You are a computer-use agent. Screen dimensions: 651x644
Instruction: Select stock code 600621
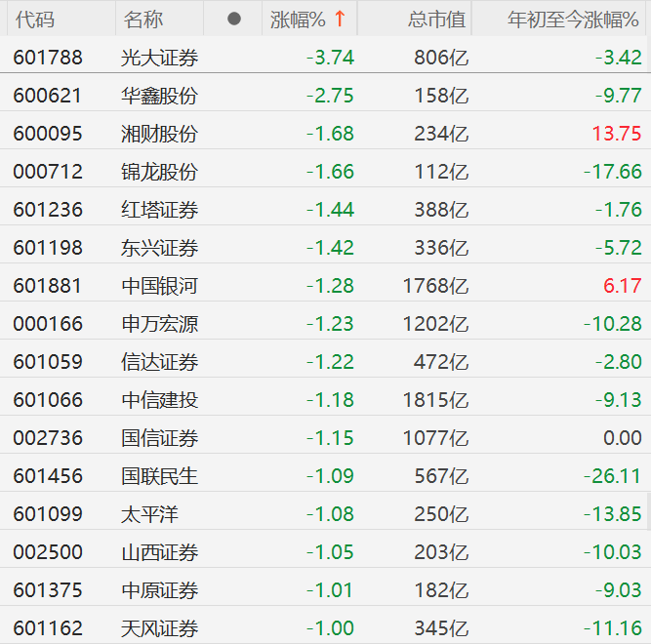(47, 96)
